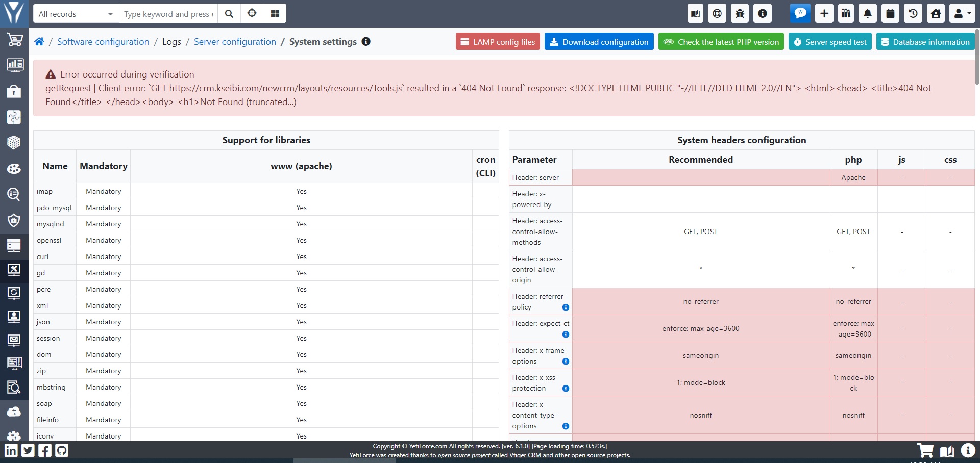Go to Logs via the breadcrumb
This screenshot has width=980, height=463.
click(x=171, y=41)
